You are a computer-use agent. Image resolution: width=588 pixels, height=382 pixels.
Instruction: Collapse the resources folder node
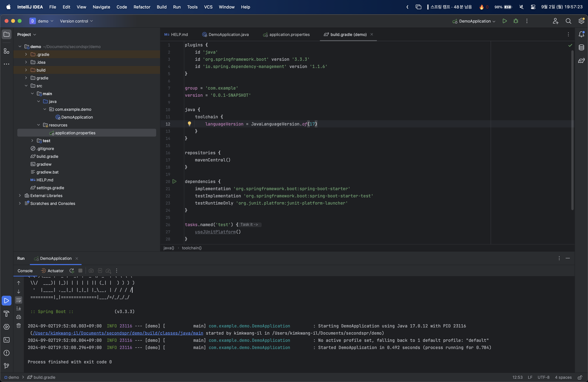tap(39, 125)
